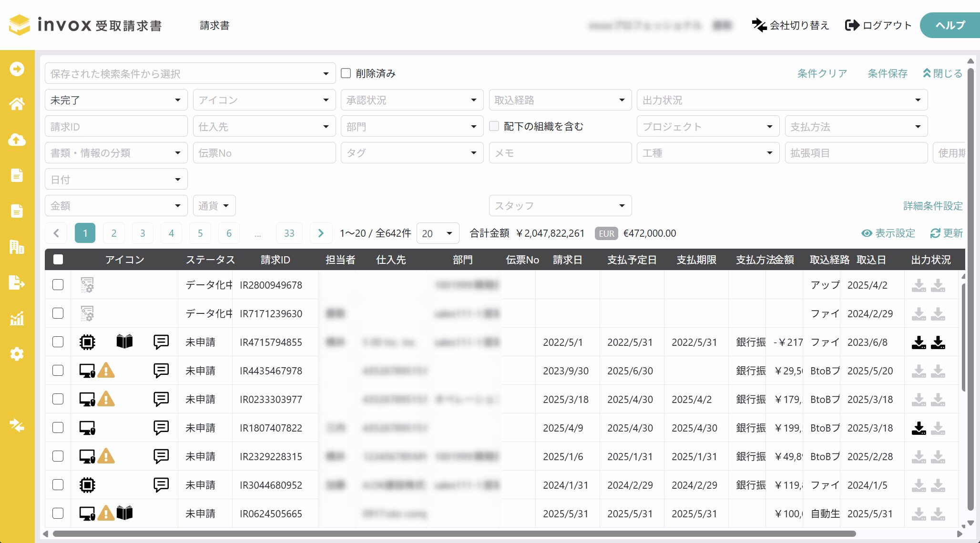Viewport: 980px width, 543px height.
Task: Open the 保存された検索条件から選択 dropdown
Action: pyautogui.click(x=190, y=73)
